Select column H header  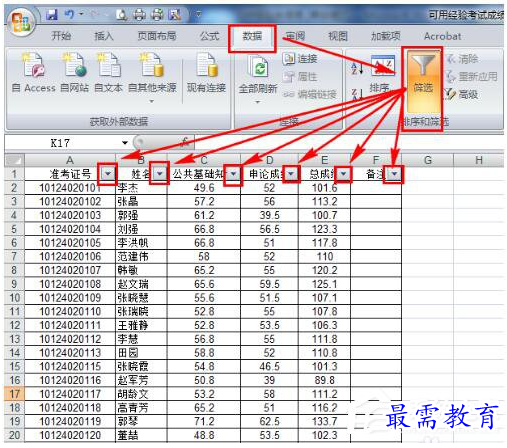479,160
